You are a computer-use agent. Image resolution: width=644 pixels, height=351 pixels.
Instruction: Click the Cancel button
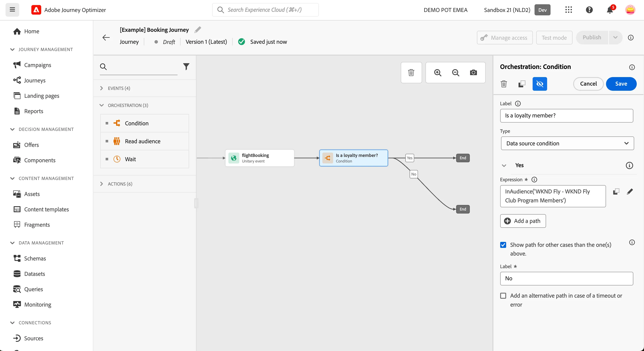[588, 84]
